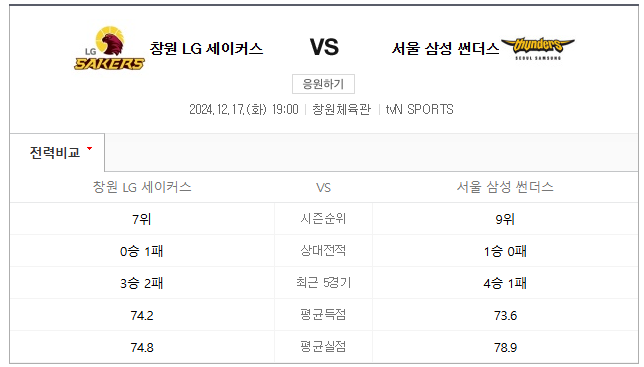Click the 최근 5경기 row label
644x367 pixels.
click(323, 282)
